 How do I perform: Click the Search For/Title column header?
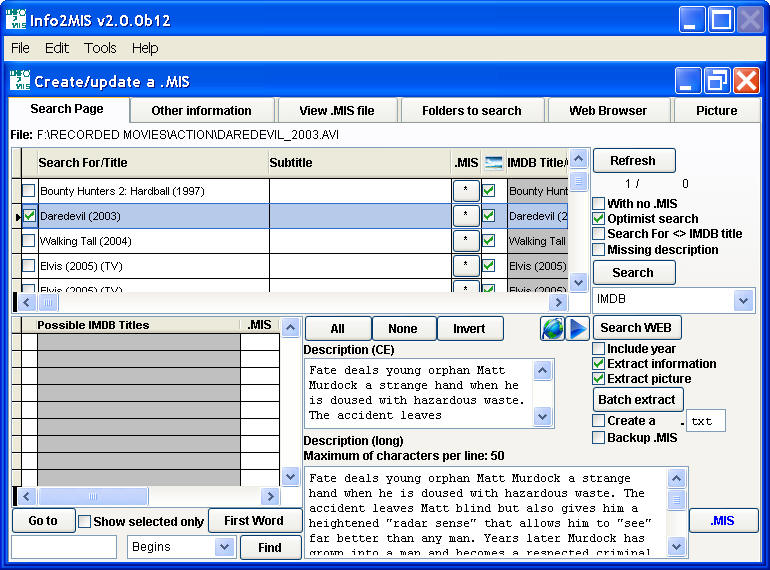tap(153, 163)
